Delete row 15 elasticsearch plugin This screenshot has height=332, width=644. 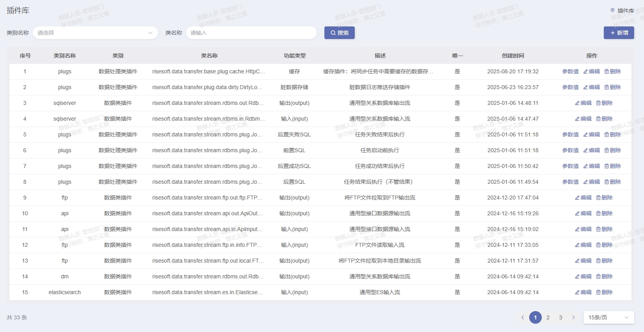click(604, 293)
